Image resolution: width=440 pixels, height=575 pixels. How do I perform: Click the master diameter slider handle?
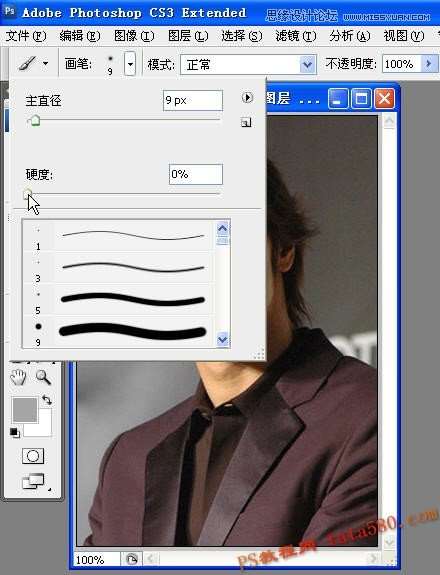pyautogui.click(x=35, y=120)
